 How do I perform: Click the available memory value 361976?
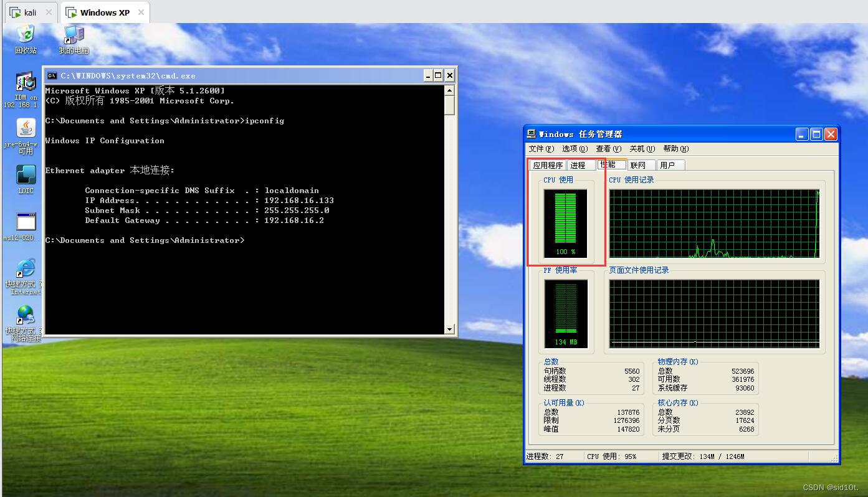(x=743, y=379)
